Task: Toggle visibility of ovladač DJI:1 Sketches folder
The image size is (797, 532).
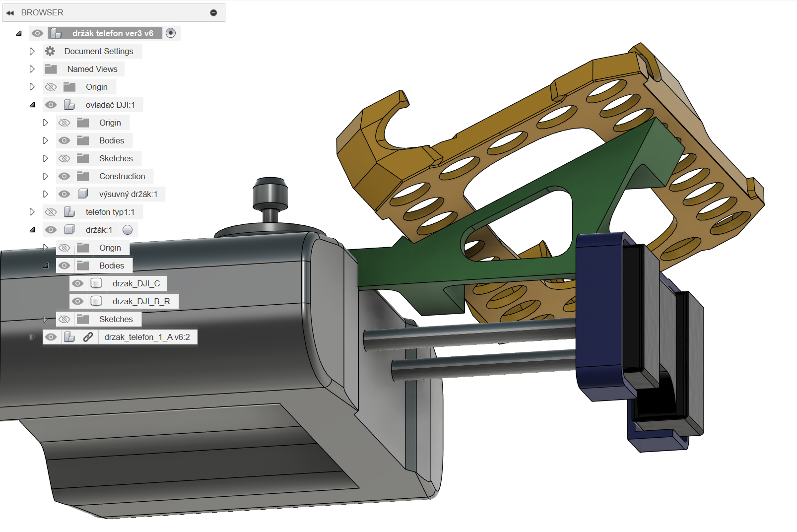Action: pyautogui.click(x=64, y=158)
